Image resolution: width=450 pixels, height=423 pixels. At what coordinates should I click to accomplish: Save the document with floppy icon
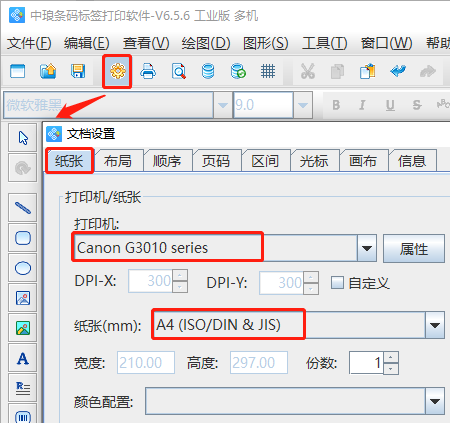pos(78,71)
